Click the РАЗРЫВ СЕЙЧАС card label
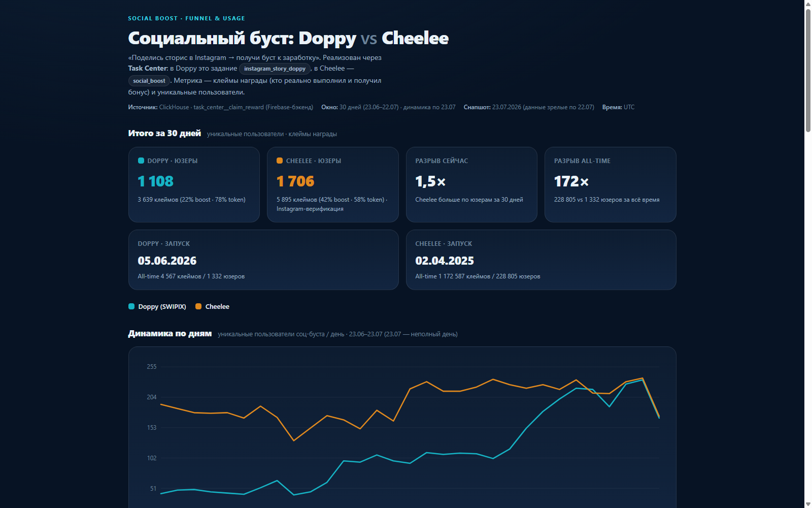 coord(442,161)
